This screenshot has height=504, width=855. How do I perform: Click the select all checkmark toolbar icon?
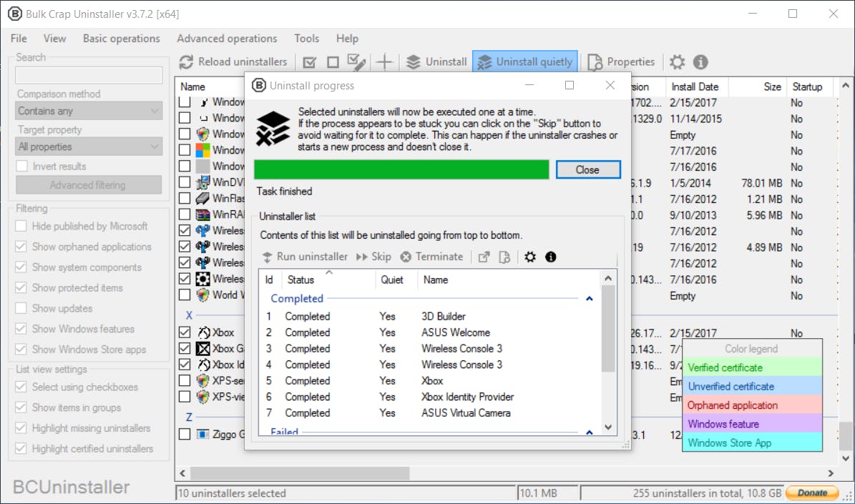click(x=310, y=62)
